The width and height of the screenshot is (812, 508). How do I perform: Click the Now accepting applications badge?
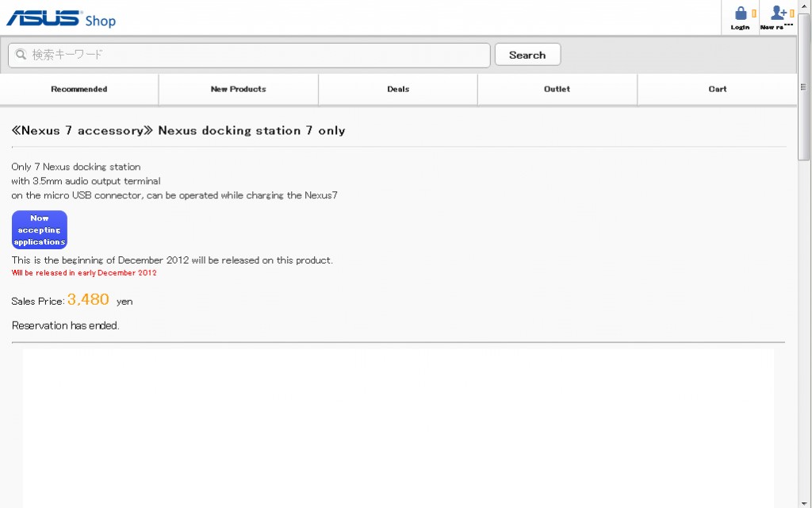(40, 229)
